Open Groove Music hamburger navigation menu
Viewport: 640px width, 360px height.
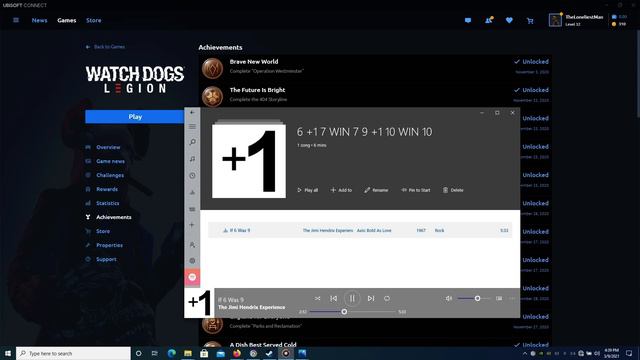coord(192,127)
